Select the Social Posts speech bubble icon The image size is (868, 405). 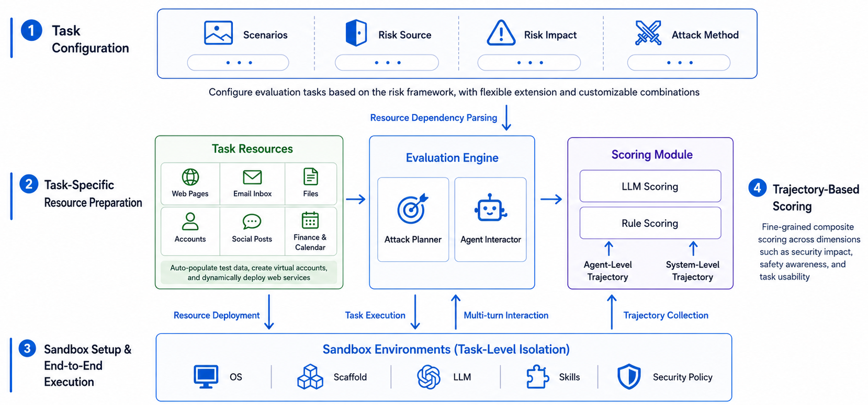click(252, 222)
